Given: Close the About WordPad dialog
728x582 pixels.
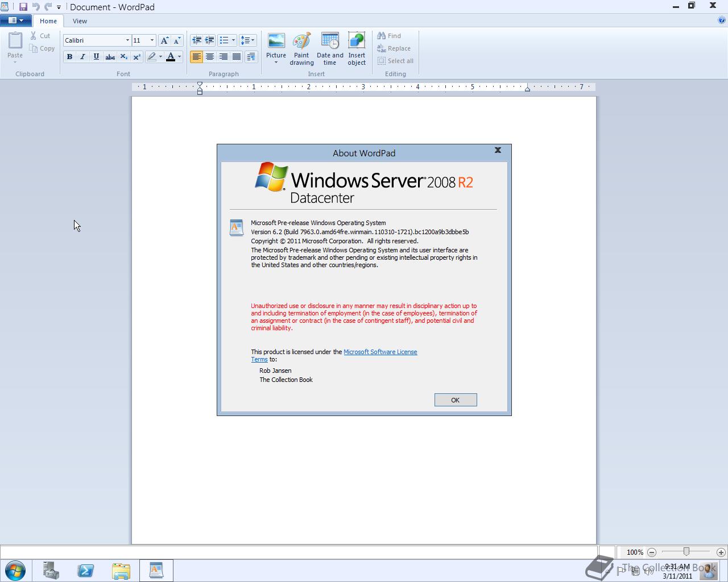Looking at the screenshot, I should tap(498, 150).
